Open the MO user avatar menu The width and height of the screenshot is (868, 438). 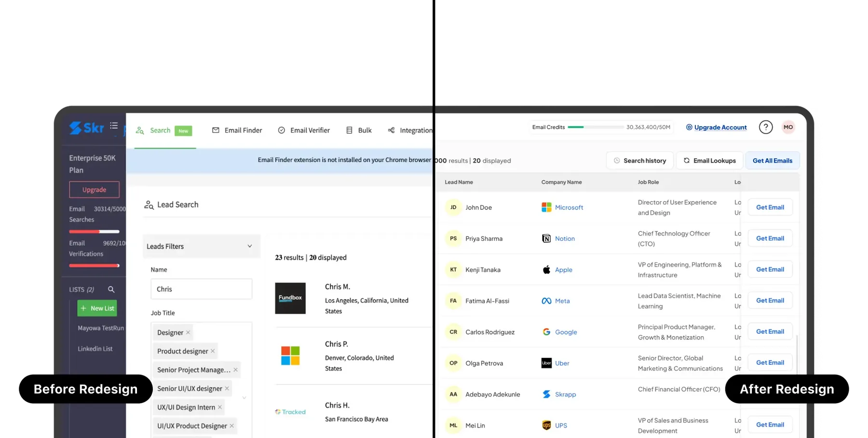coord(788,127)
